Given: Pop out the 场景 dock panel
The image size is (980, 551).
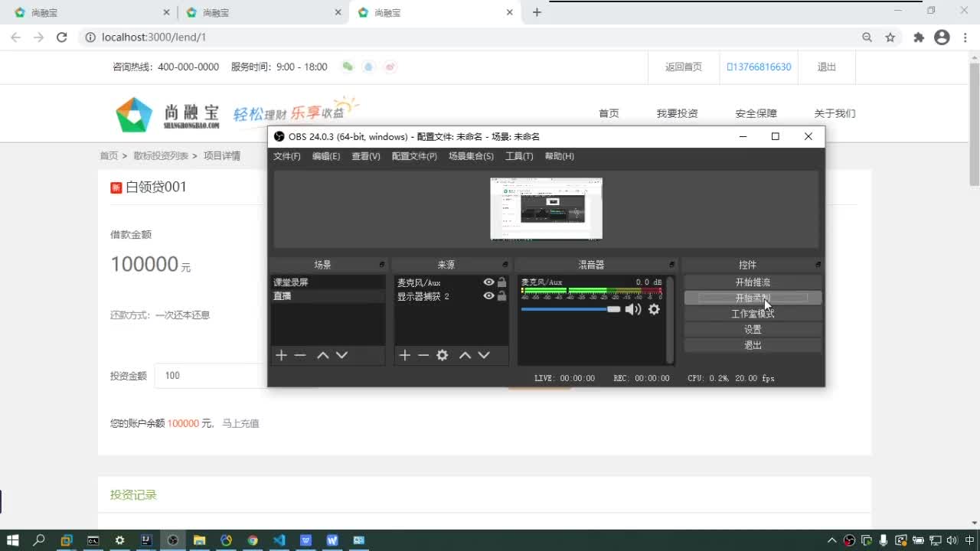Looking at the screenshot, I should (x=381, y=265).
